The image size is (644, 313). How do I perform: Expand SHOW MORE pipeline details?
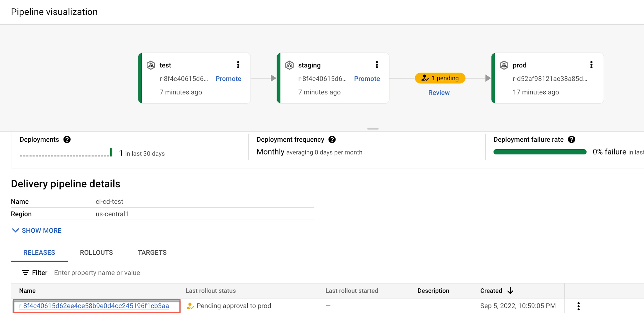pos(37,230)
